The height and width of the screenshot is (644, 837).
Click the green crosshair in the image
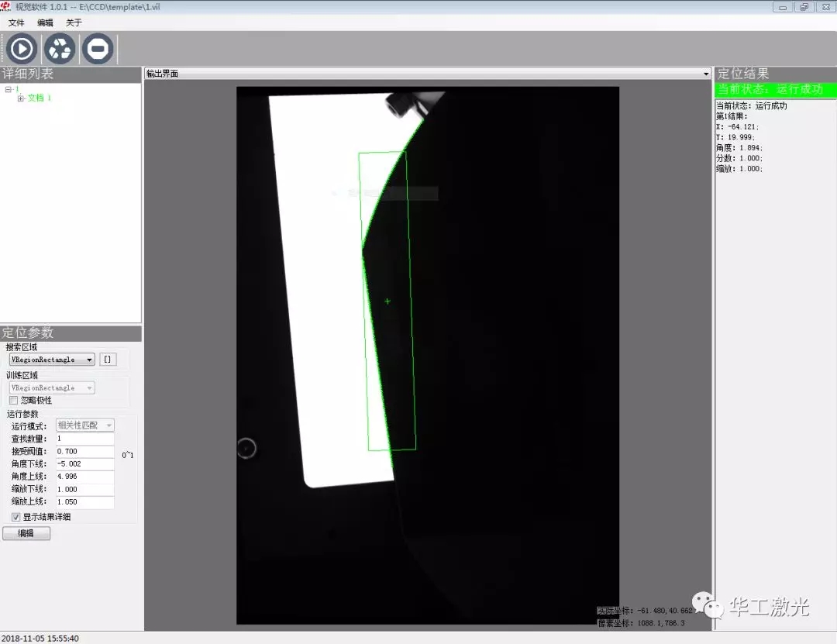387,301
